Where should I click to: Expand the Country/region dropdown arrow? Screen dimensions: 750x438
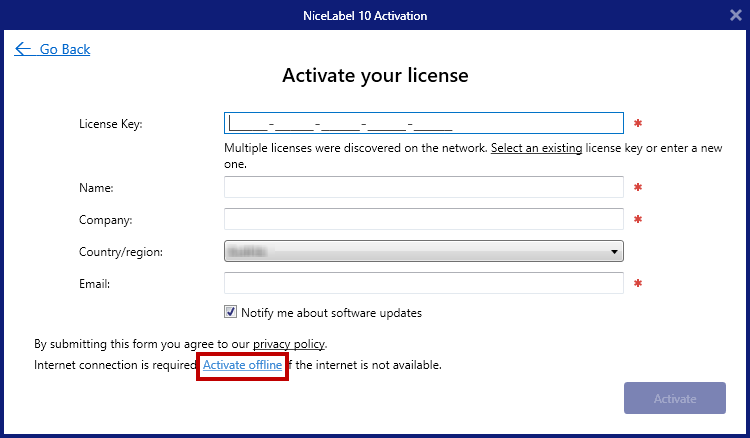coord(612,252)
